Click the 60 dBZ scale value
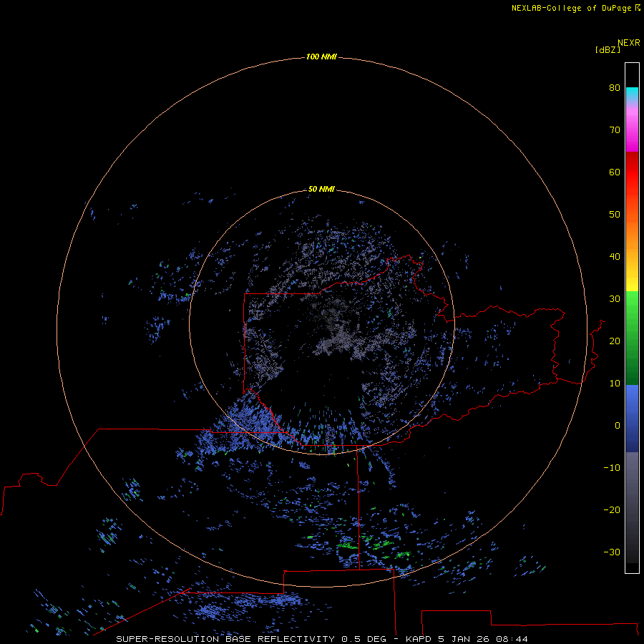The height and width of the screenshot is (644, 644). (x=615, y=172)
